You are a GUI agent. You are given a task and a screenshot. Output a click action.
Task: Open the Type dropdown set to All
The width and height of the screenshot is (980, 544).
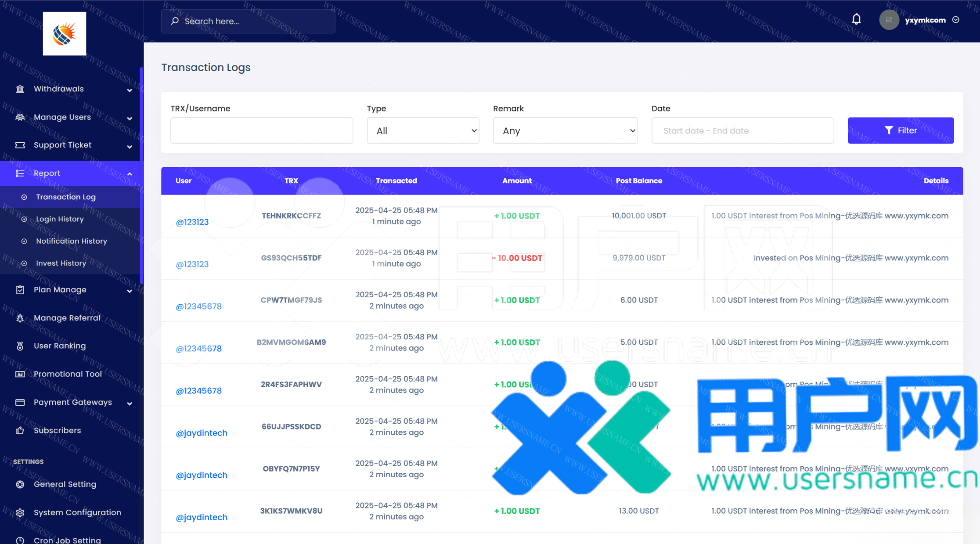point(422,130)
